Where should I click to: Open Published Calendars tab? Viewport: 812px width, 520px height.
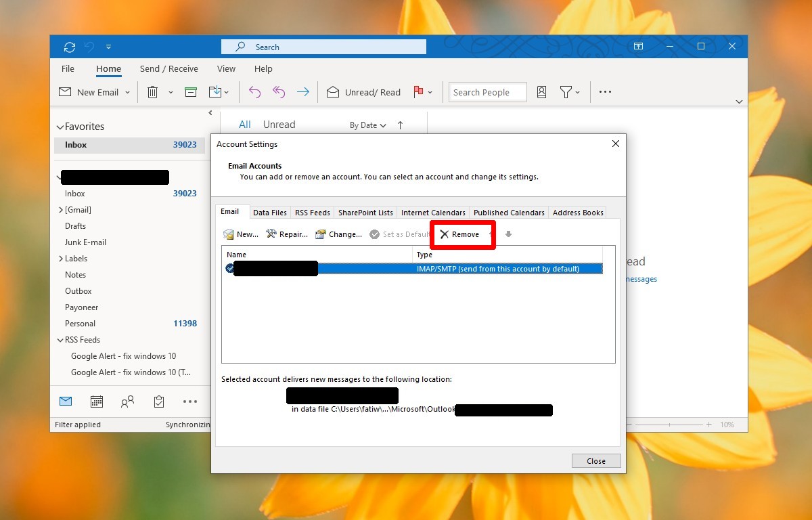[x=509, y=213]
